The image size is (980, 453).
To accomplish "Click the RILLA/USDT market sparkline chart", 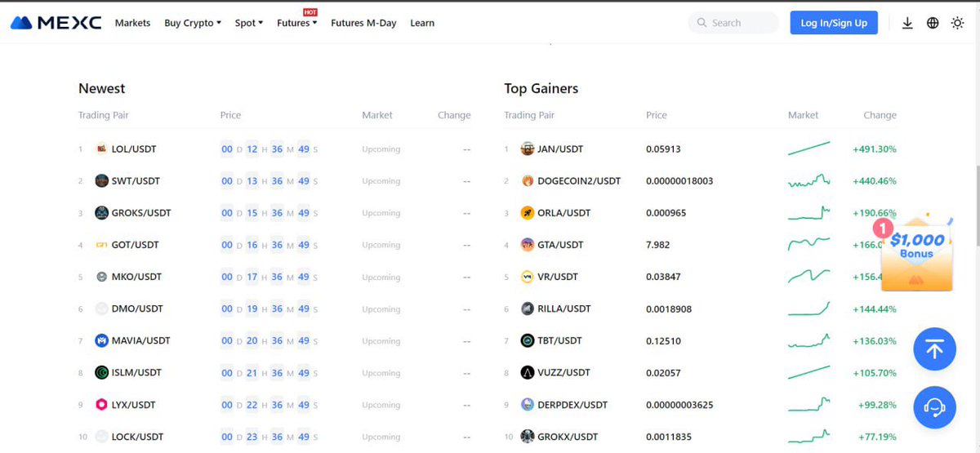I will click(x=808, y=309).
